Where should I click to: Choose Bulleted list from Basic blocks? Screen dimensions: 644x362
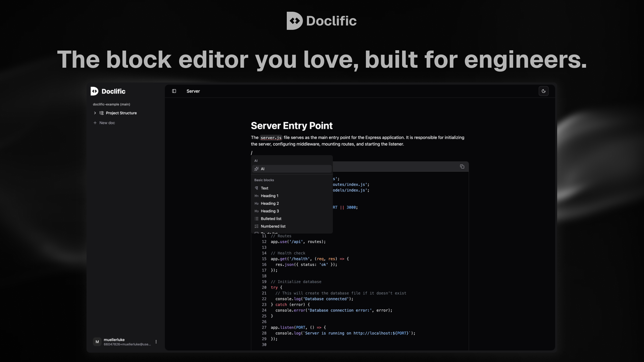[271, 219]
